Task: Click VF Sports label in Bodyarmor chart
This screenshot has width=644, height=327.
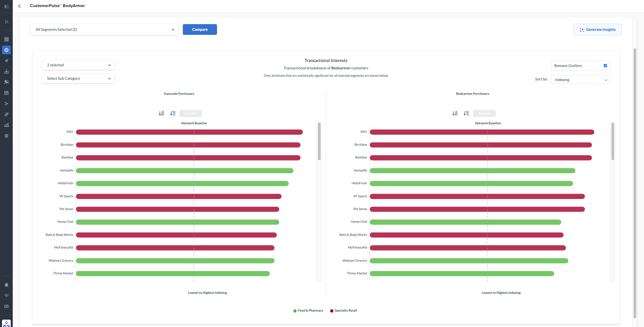Action: click(x=360, y=196)
